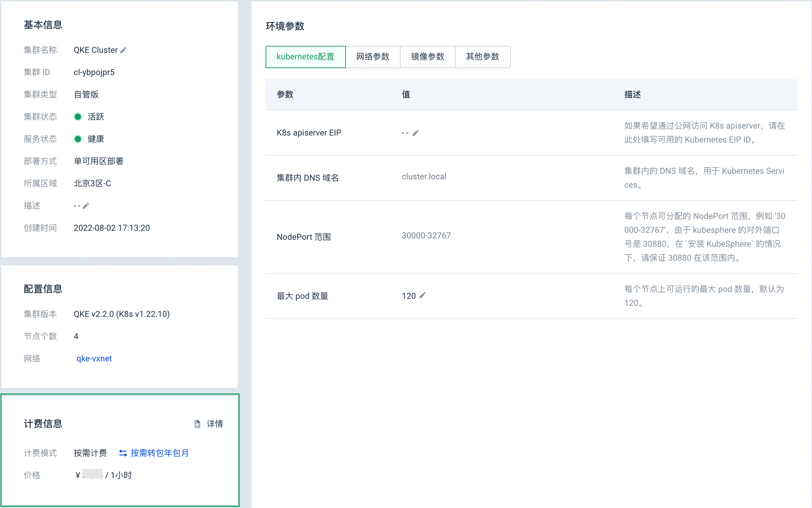Click creation time 2022-08-02 17:13:20
This screenshot has width=812, height=508.
point(112,228)
